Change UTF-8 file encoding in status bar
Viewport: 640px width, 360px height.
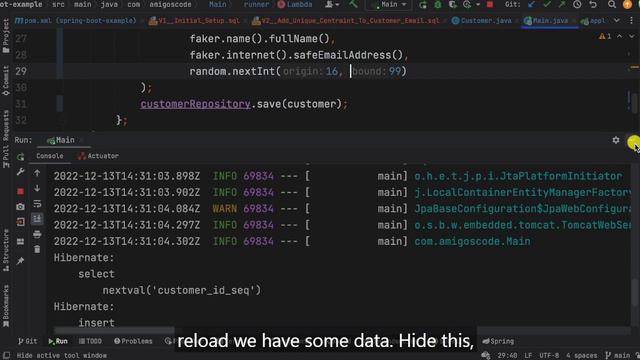pyautogui.click(x=549, y=356)
